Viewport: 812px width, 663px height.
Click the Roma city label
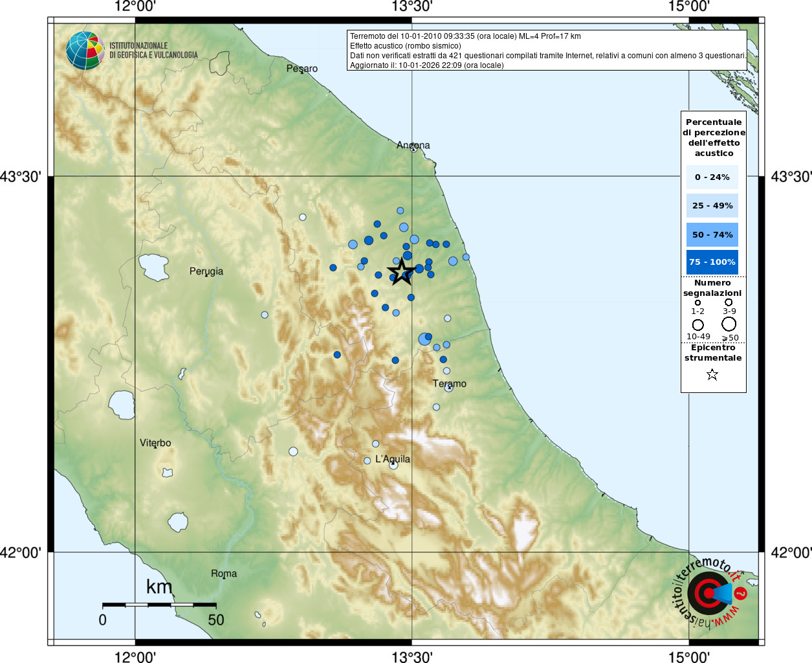[224, 574]
